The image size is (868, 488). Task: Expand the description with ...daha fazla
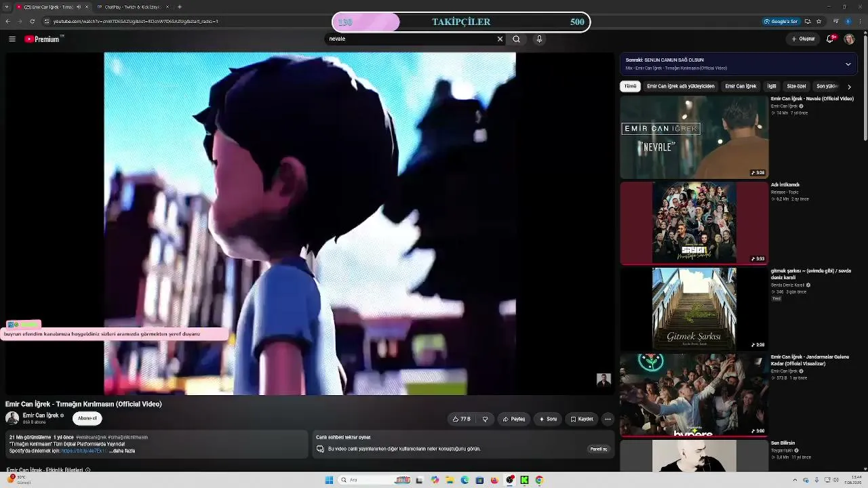122,451
